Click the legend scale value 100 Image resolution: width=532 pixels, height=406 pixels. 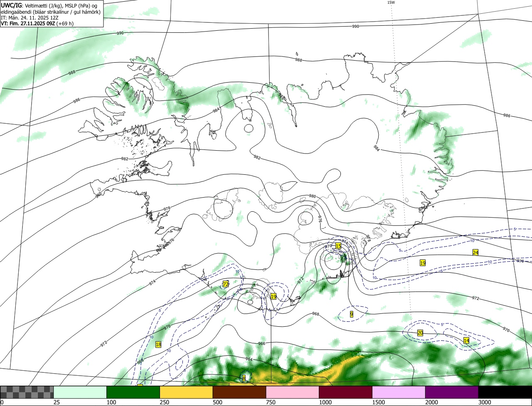coord(111,402)
